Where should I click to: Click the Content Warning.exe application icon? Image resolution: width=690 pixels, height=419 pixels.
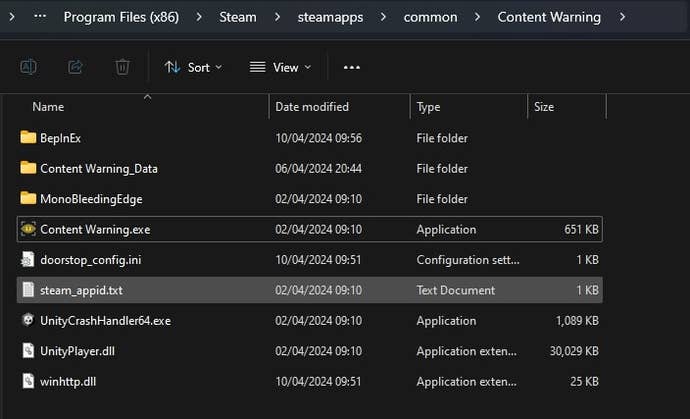(x=28, y=229)
